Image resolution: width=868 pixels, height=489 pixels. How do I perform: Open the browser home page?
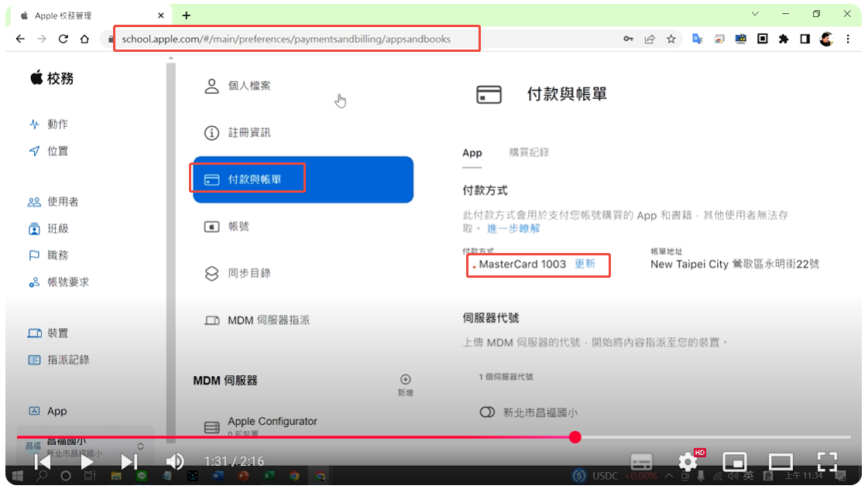(84, 39)
